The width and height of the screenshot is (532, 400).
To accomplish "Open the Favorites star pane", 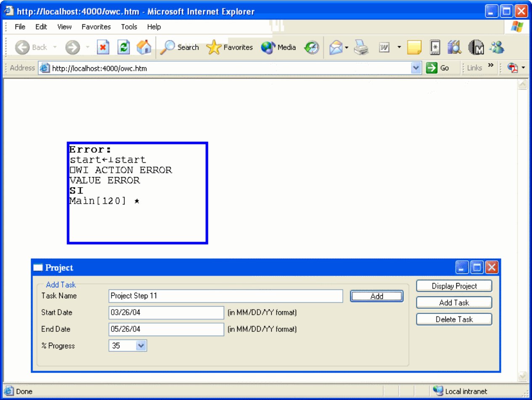I will click(230, 47).
